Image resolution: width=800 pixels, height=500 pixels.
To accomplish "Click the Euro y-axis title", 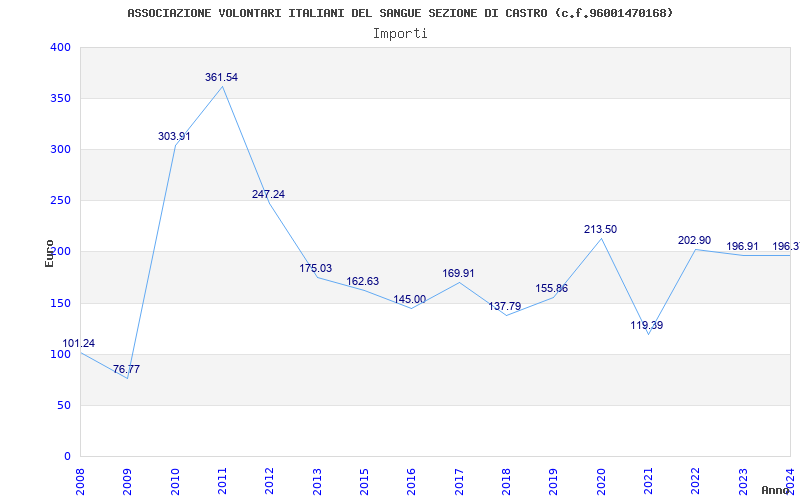I will tap(49, 253).
